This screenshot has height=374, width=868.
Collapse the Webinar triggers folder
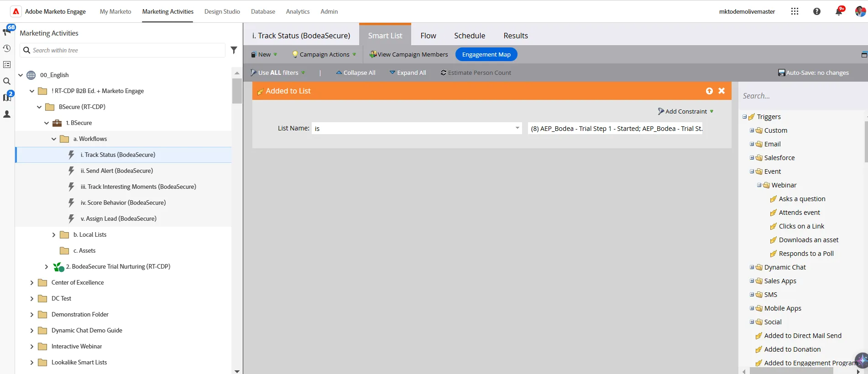coord(759,185)
